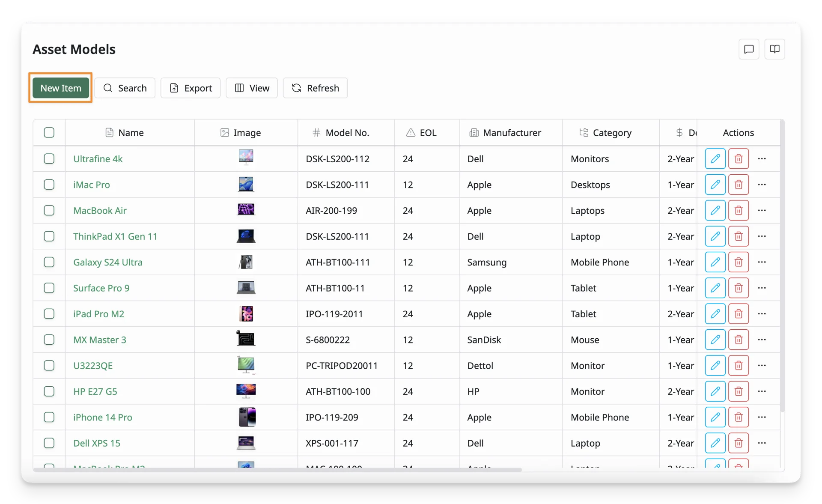Screen dimensions: 822x504
Task: Edit the MacBook Air model
Action: click(x=715, y=210)
